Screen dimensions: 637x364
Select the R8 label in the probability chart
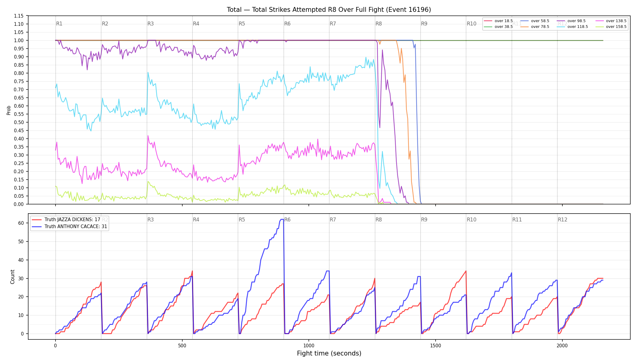(379, 24)
